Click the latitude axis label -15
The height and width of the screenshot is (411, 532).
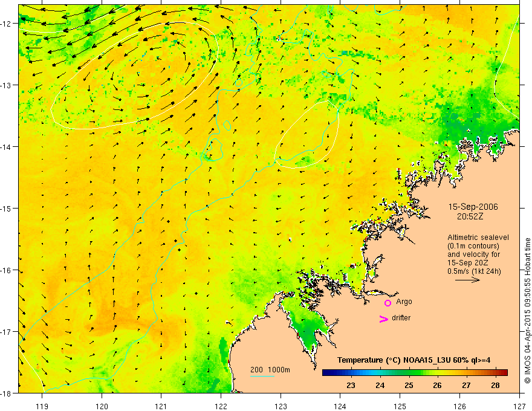7,208
